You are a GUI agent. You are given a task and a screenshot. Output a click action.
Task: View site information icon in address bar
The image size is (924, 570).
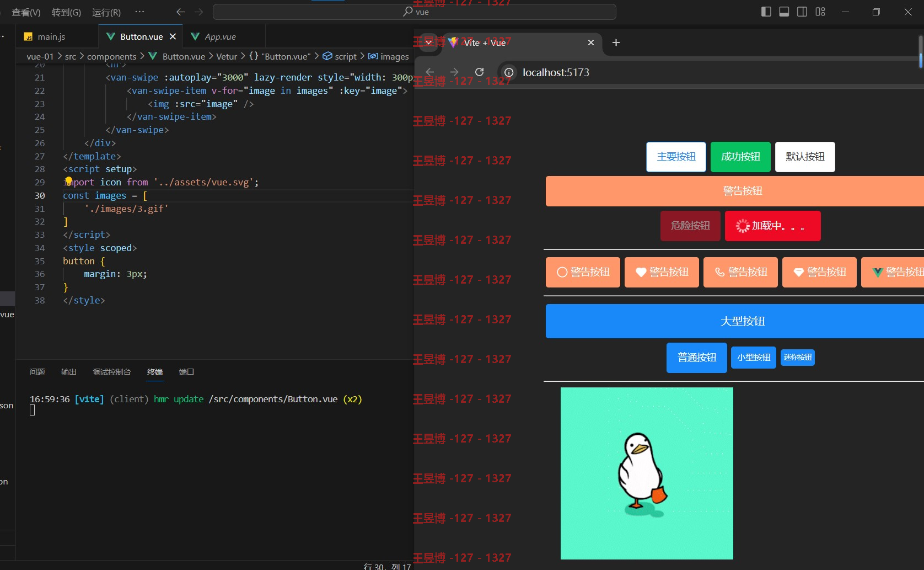point(509,72)
